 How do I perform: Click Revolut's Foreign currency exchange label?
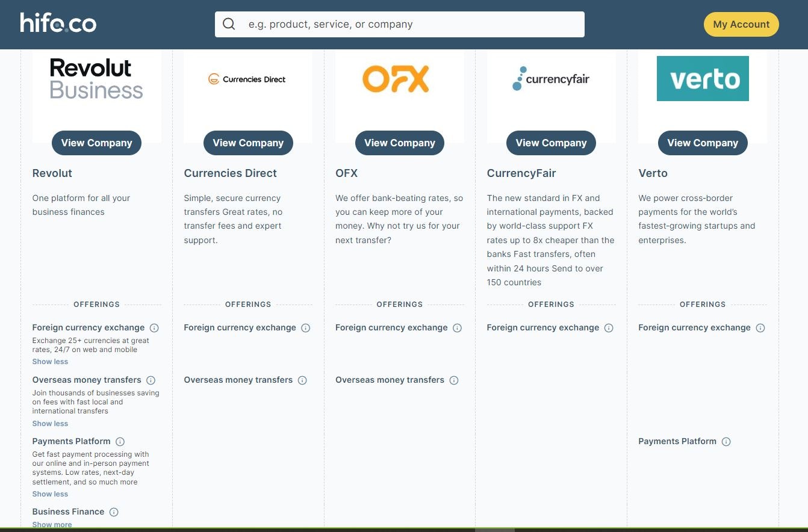click(x=89, y=328)
